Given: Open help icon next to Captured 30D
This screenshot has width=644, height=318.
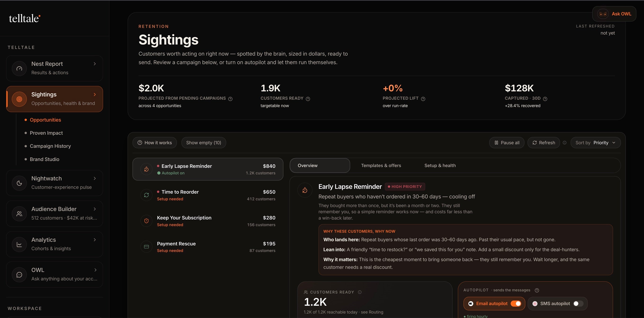Looking at the screenshot, I should point(545,99).
